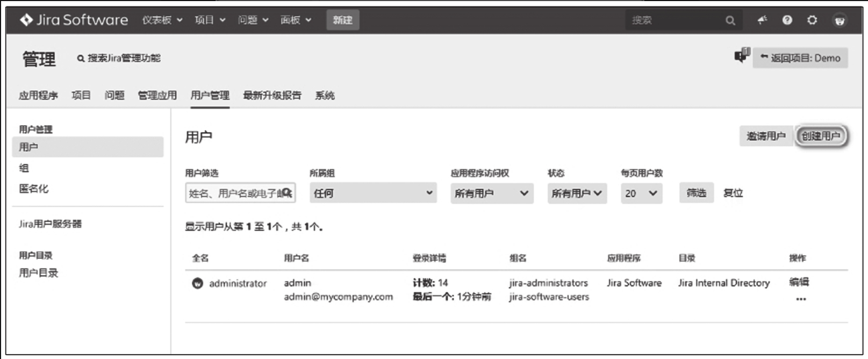The image size is (868, 359).
Task: Click the 全名 column header
Action: 200,258
